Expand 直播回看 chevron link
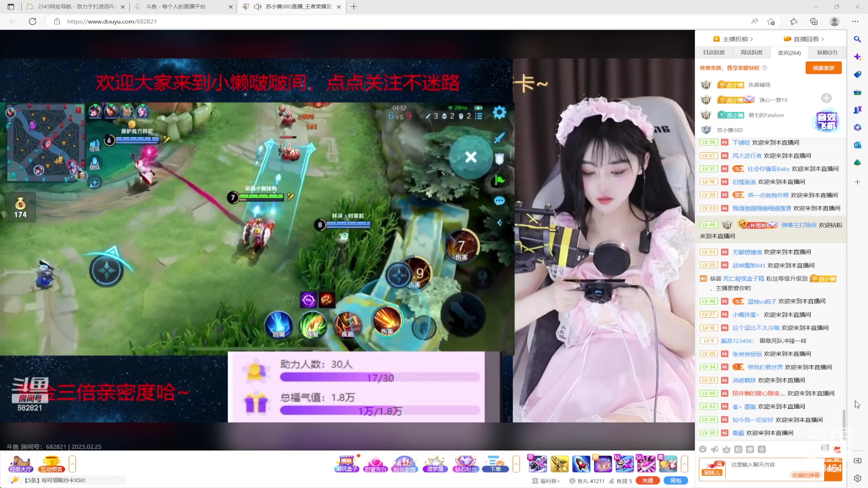 [804, 39]
